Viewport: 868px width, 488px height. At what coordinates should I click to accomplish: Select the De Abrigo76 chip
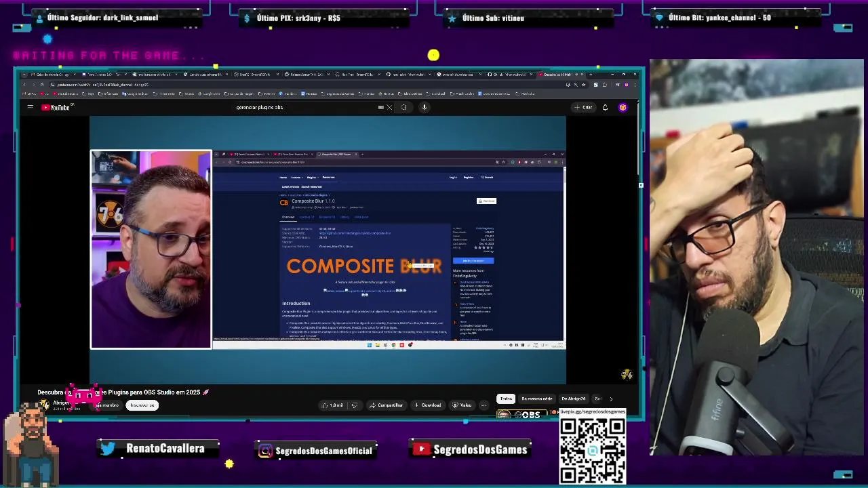pyautogui.click(x=574, y=399)
